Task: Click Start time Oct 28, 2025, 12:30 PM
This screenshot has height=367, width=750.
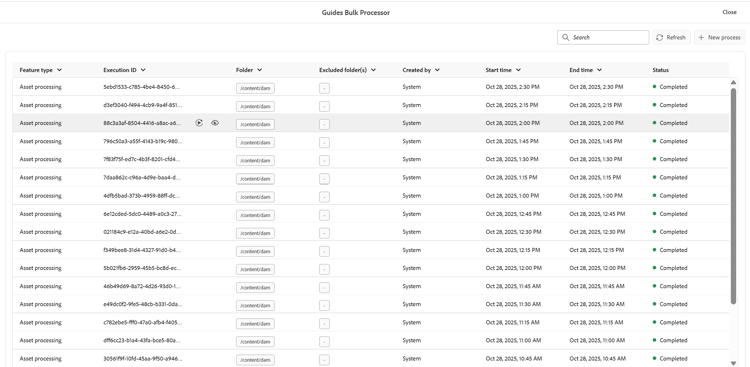Action: [513, 232]
